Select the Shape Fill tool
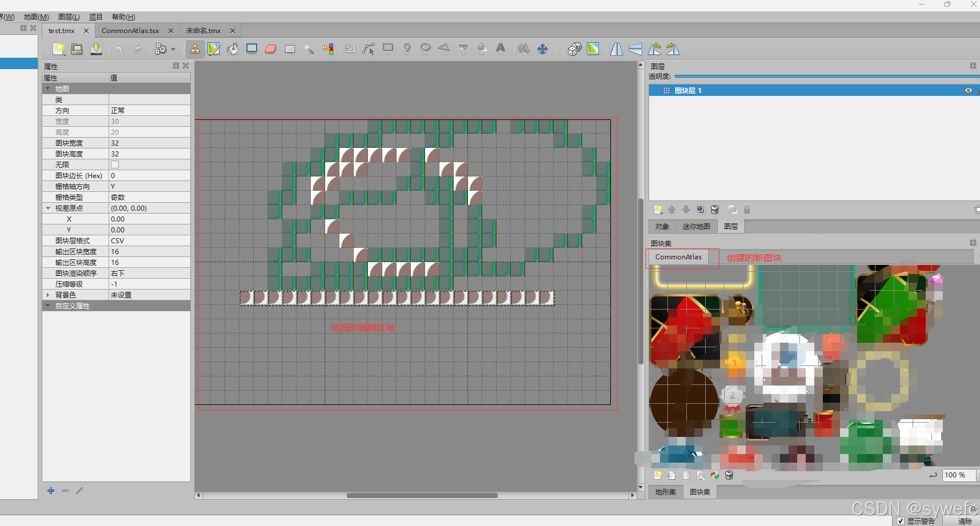 click(x=252, y=49)
